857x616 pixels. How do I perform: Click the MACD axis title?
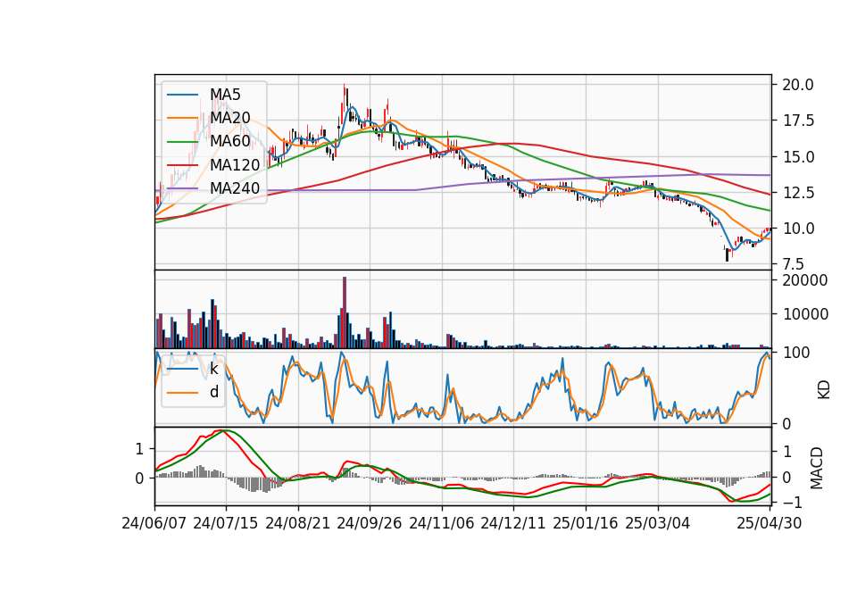817,468
